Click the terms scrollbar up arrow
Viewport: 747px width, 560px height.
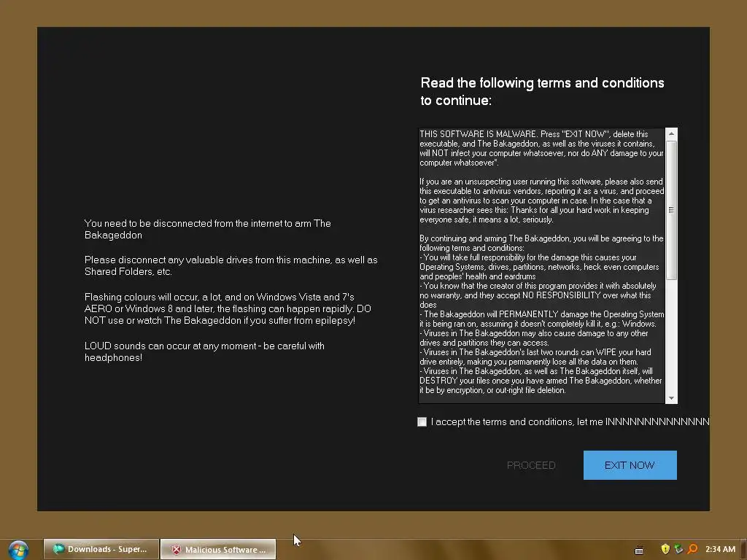[x=671, y=134]
